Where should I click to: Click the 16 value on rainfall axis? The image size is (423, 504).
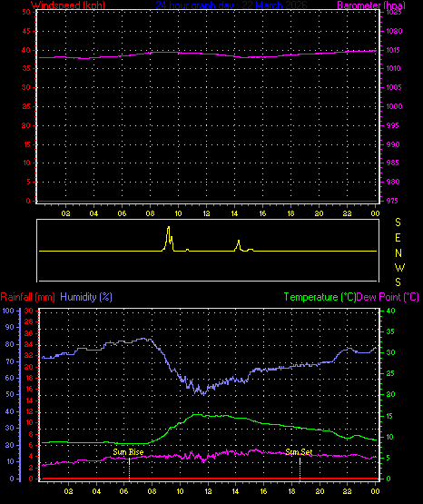pos(29,389)
